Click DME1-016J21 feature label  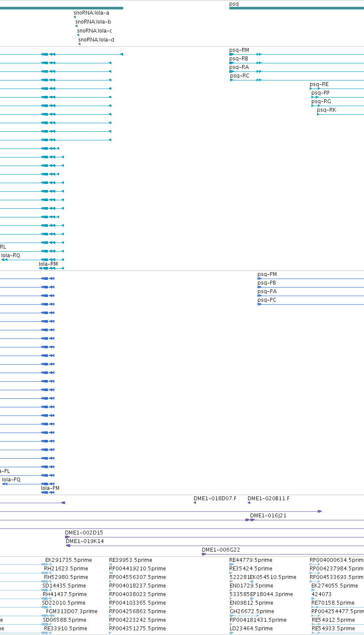268,516
